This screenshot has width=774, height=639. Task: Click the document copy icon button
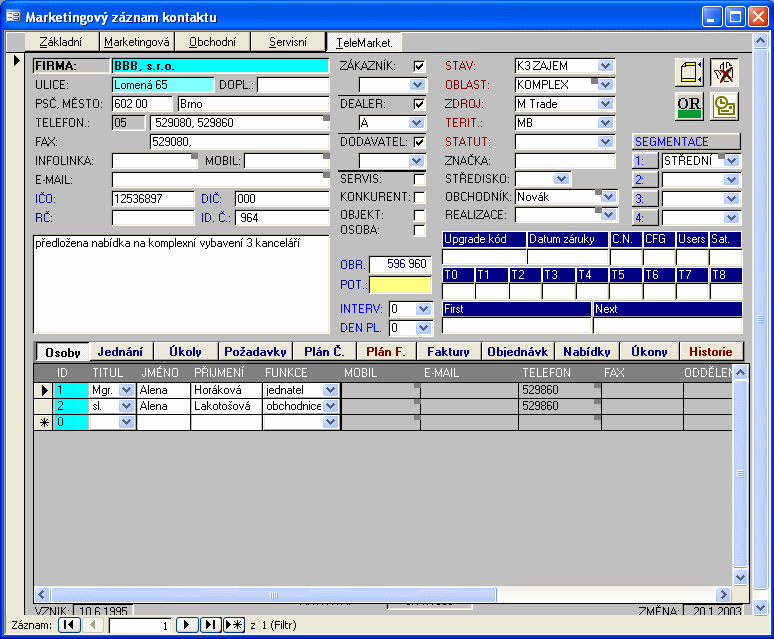click(689, 72)
